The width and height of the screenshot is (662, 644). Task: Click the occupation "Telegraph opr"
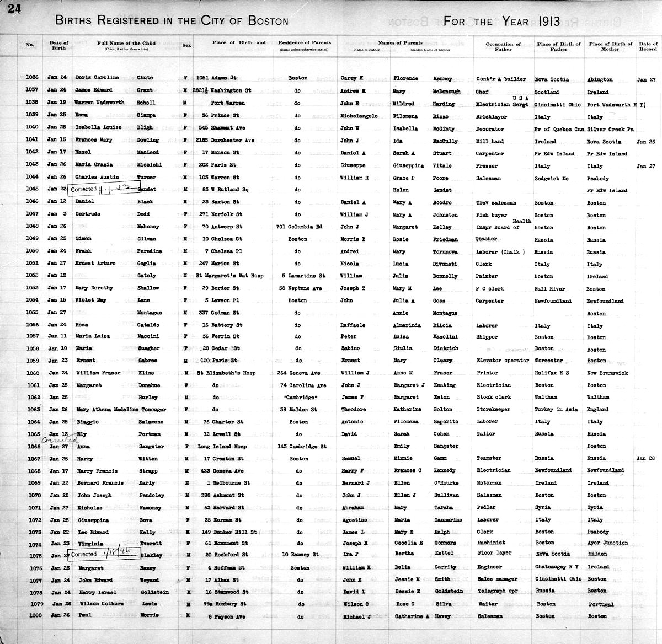point(497,591)
